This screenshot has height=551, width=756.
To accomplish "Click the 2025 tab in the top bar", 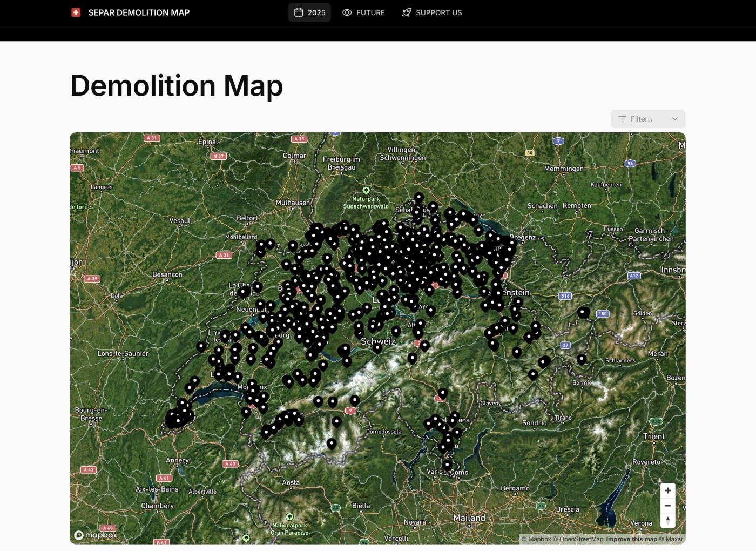I will click(309, 12).
